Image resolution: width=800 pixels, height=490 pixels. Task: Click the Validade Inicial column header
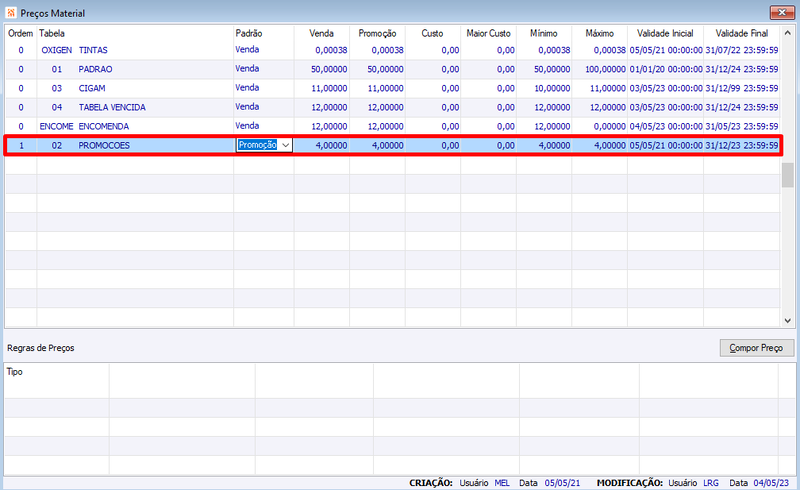click(x=665, y=33)
